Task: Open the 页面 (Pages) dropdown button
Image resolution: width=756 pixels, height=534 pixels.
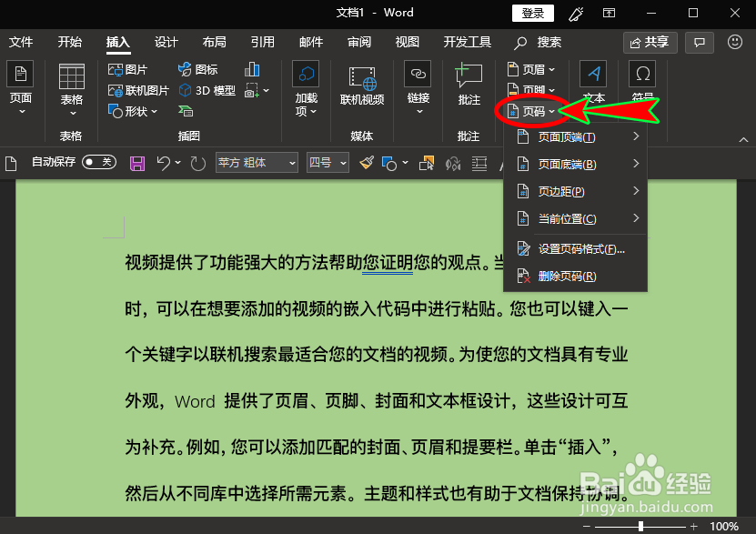Action: (x=20, y=89)
